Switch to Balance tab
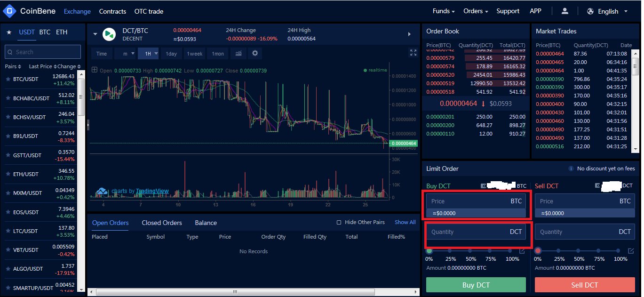 pos(206,223)
